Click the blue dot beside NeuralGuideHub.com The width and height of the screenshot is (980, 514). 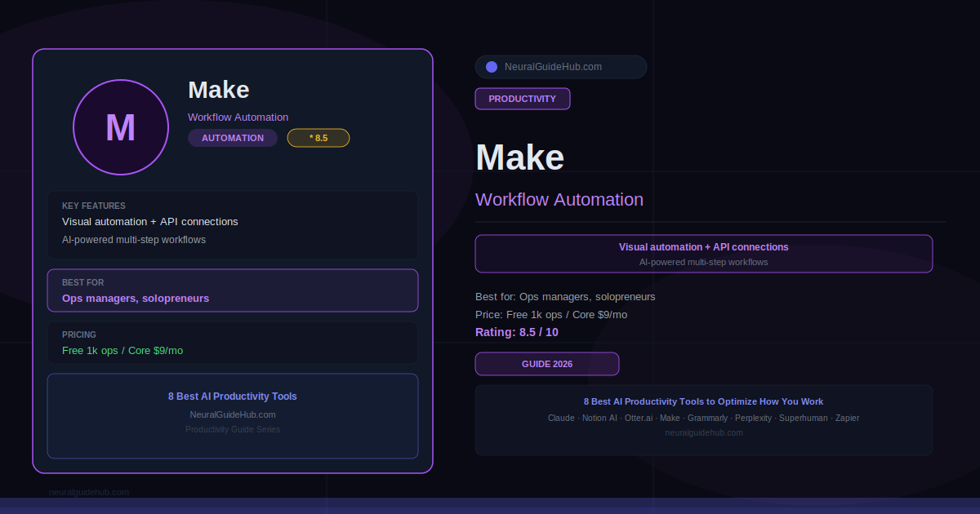click(492, 67)
